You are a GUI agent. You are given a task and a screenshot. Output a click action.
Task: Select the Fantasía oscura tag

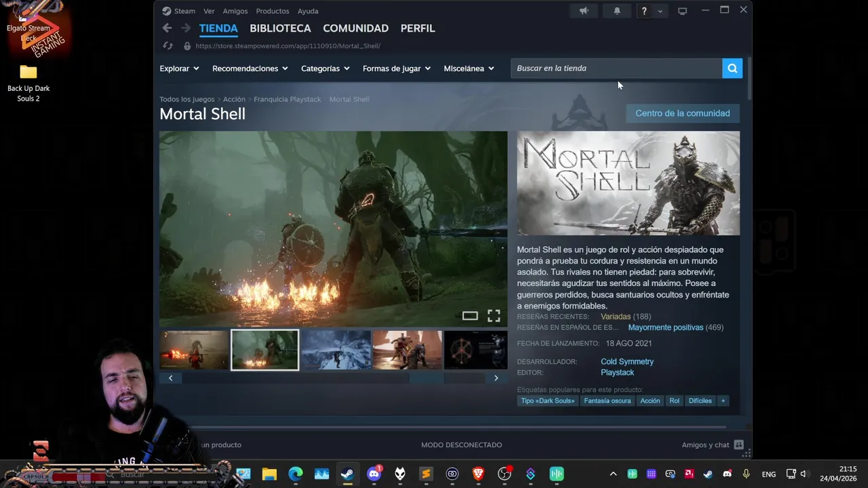607,401
